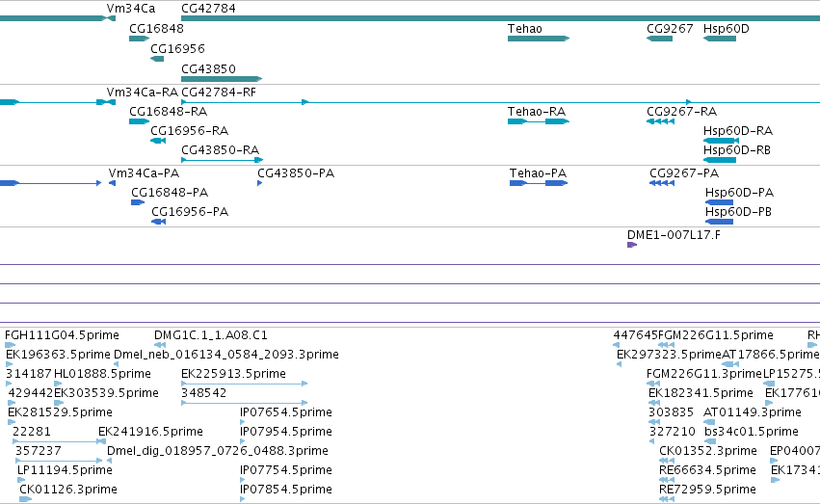This screenshot has width=820, height=504.
Task: Click the CG42784-RF transcript label
Action: coord(219,93)
